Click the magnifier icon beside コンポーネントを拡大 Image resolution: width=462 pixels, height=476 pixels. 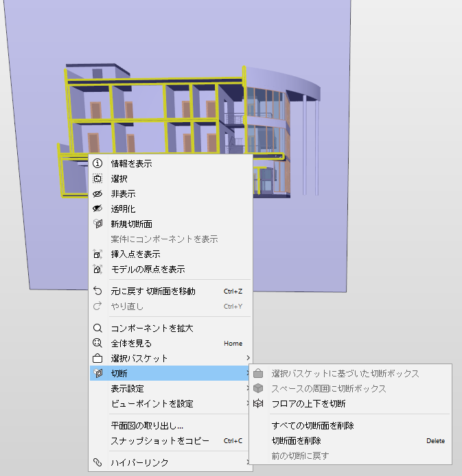point(97,328)
